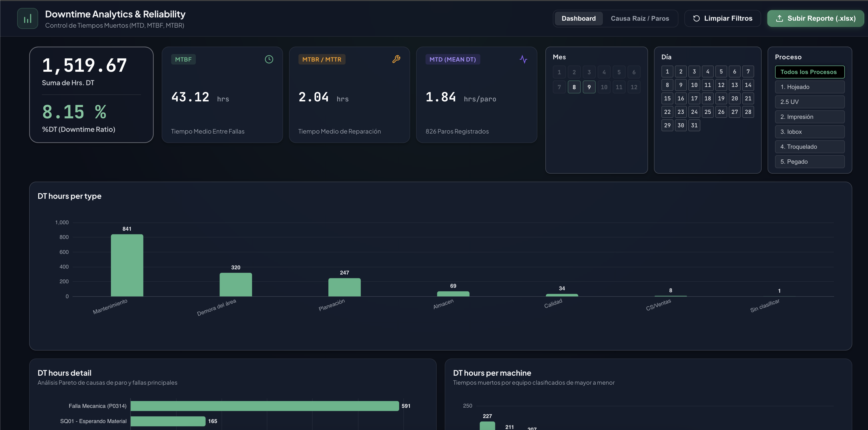Viewport: 868px width, 430px height.
Task: Click the 826 Paros Registrados text
Action: tap(457, 132)
